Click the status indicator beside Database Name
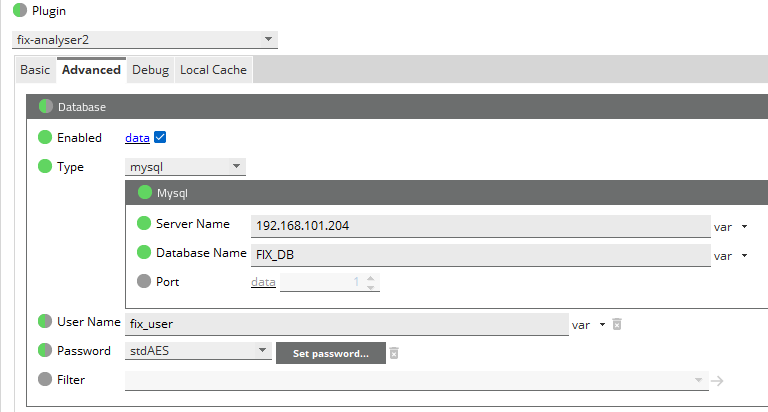This screenshot has width=768, height=412. pyautogui.click(x=143, y=253)
